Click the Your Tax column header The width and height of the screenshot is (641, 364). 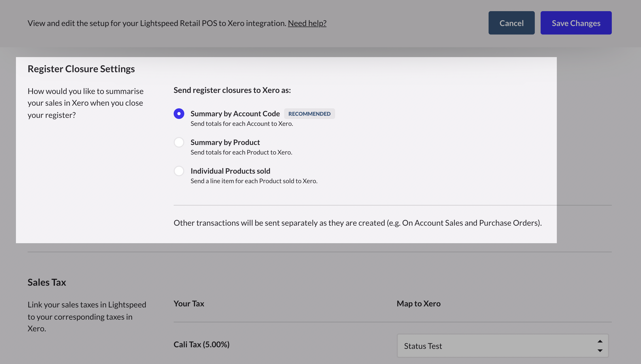(189, 303)
